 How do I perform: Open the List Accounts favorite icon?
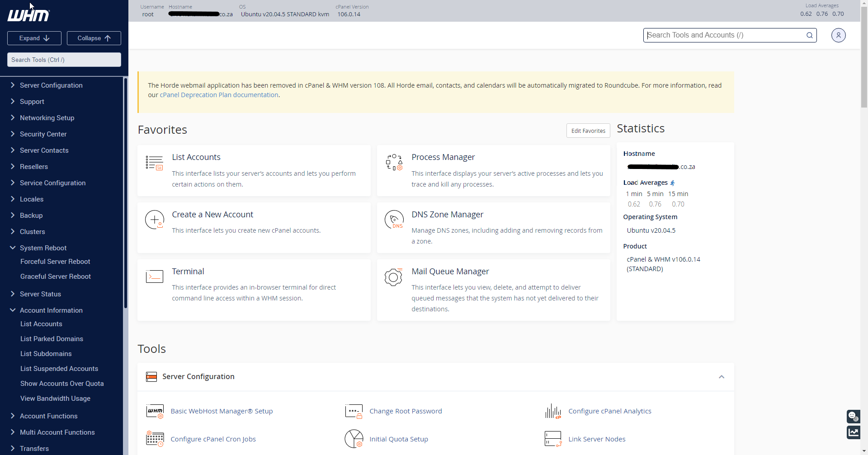(155, 163)
